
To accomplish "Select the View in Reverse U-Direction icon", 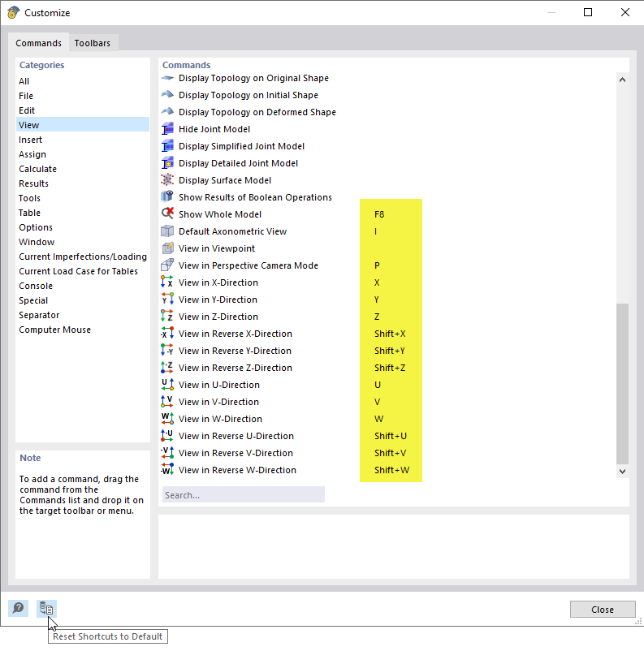I will pos(167,435).
